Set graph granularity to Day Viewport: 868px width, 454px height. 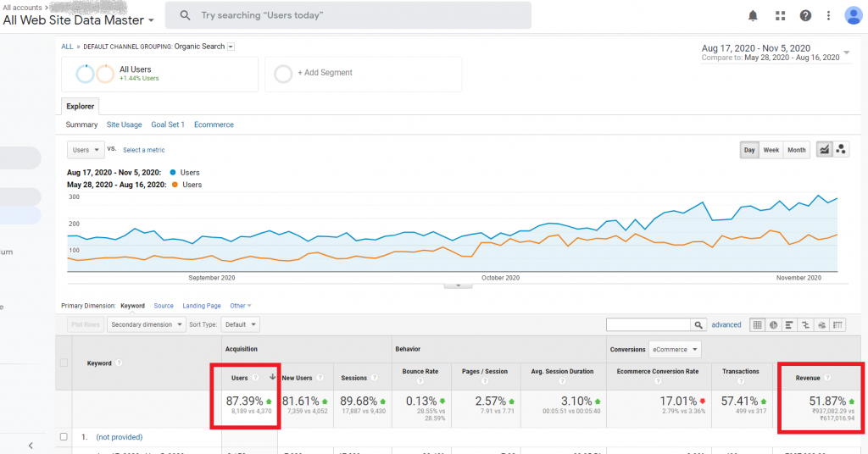pos(749,150)
